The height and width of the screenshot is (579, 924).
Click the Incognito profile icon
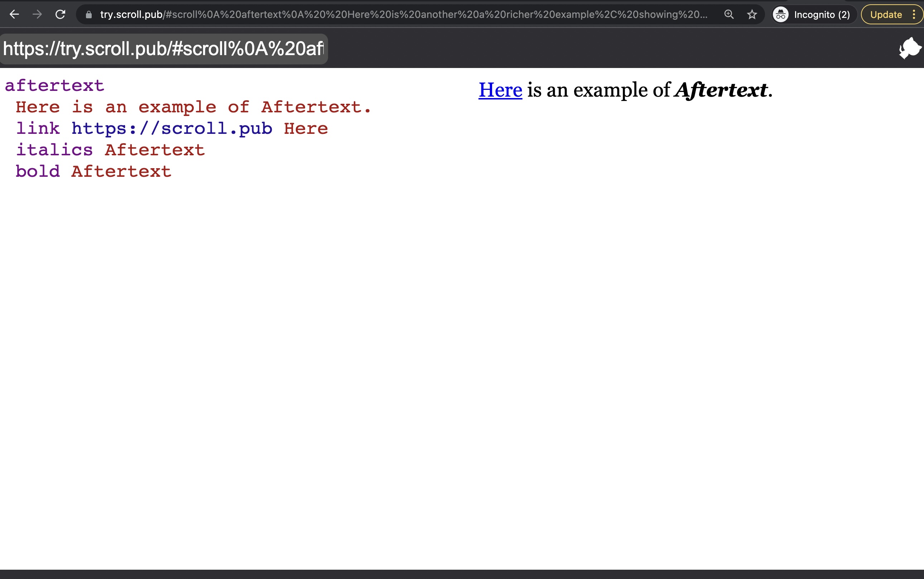point(781,15)
